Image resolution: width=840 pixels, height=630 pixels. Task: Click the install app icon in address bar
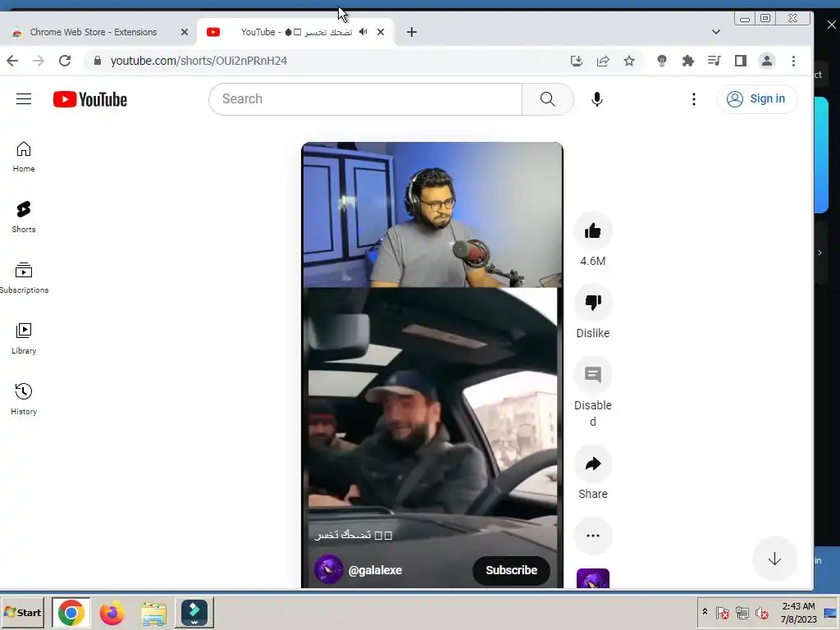pos(577,61)
